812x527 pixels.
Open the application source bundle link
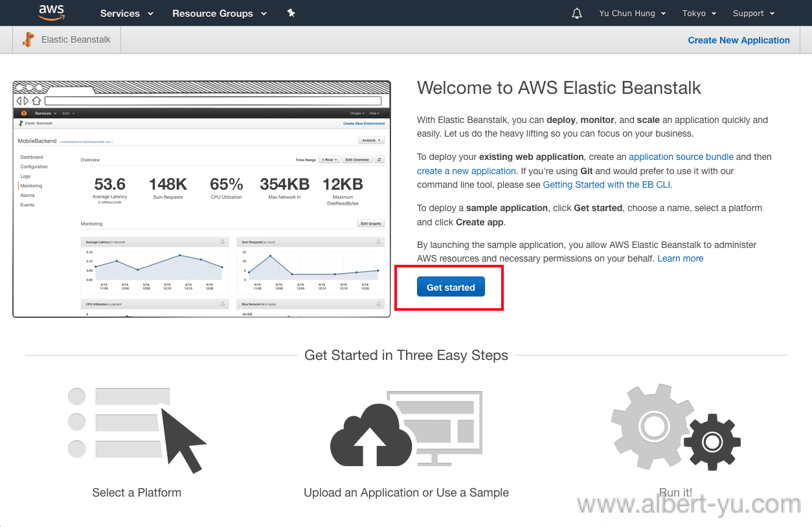[x=681, y=157]
